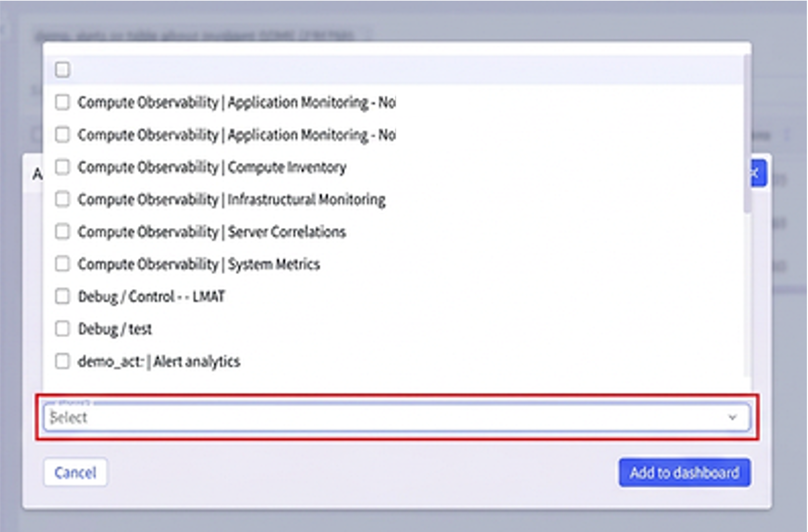
Task: Check the Compute Inventory dashboard option
Action: (63, 167)
